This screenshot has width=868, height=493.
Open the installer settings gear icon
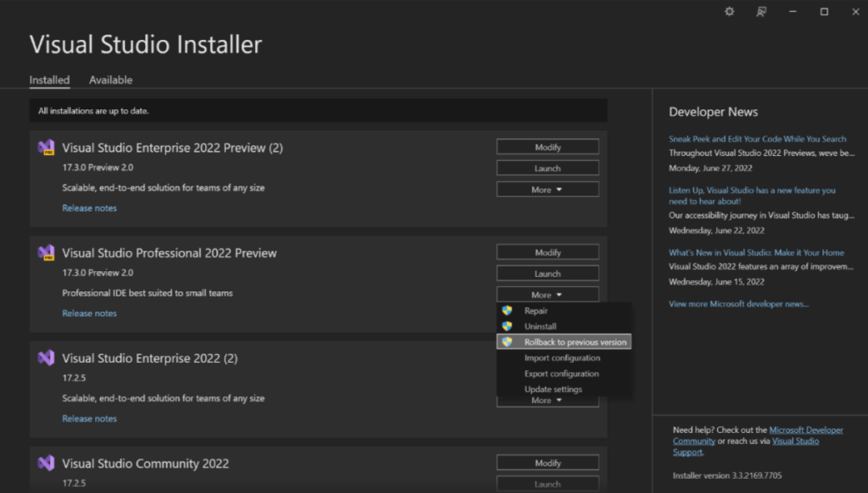[x=728, y=12]
